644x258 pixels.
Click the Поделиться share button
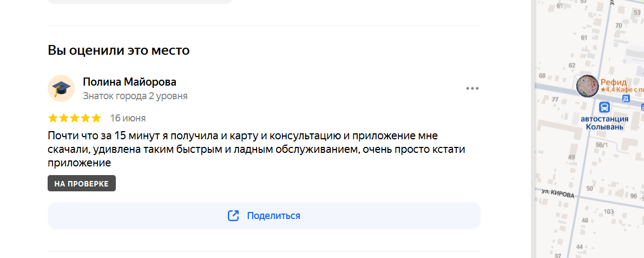click(x=264, y=216)
